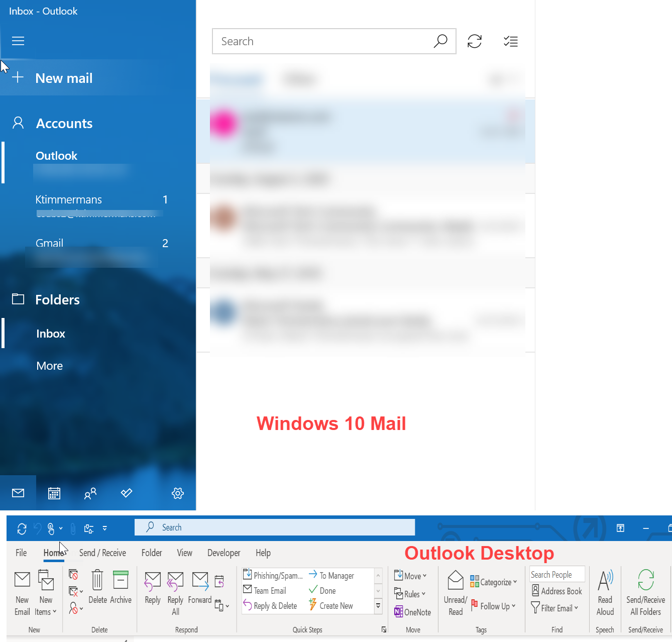Viewport: 672px width, 642px height.
Task: Open the Clean Up dropdown
Action: click(76, 591)
